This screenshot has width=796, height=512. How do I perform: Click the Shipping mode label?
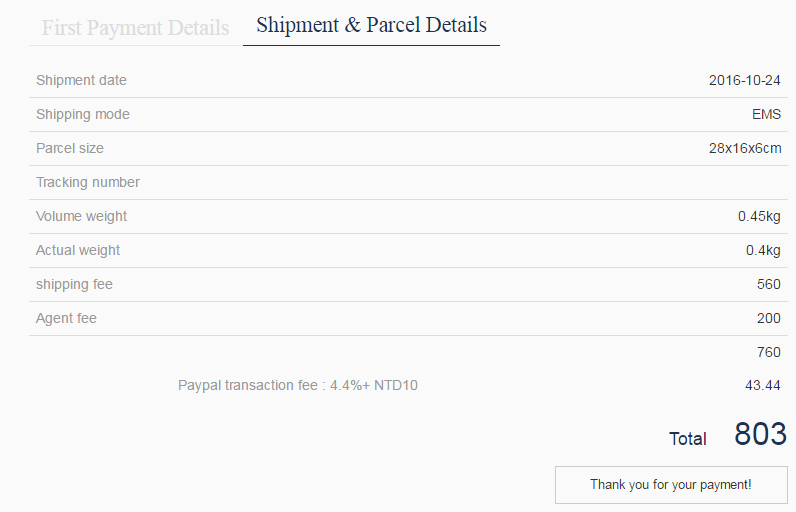click(83, 114)
